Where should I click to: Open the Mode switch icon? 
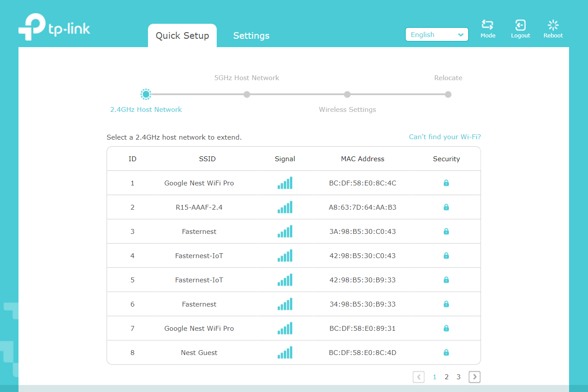pos(488,25)
